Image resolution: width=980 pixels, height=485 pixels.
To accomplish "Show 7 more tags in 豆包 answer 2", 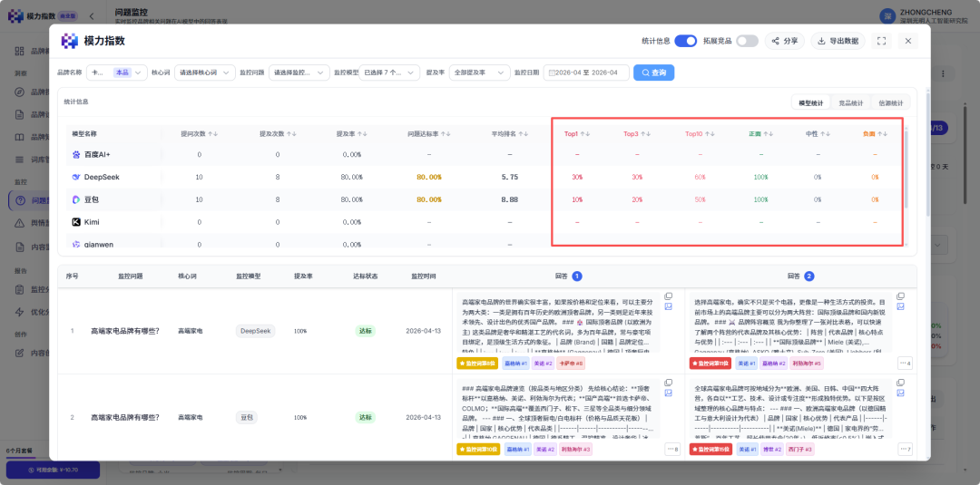I will 905,449.
